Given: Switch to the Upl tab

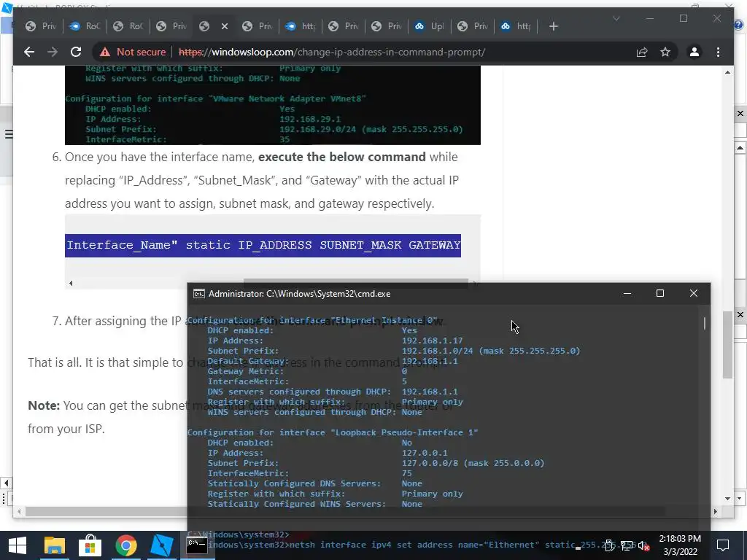Looking at the screenshot, I should (x=429, y=27).
